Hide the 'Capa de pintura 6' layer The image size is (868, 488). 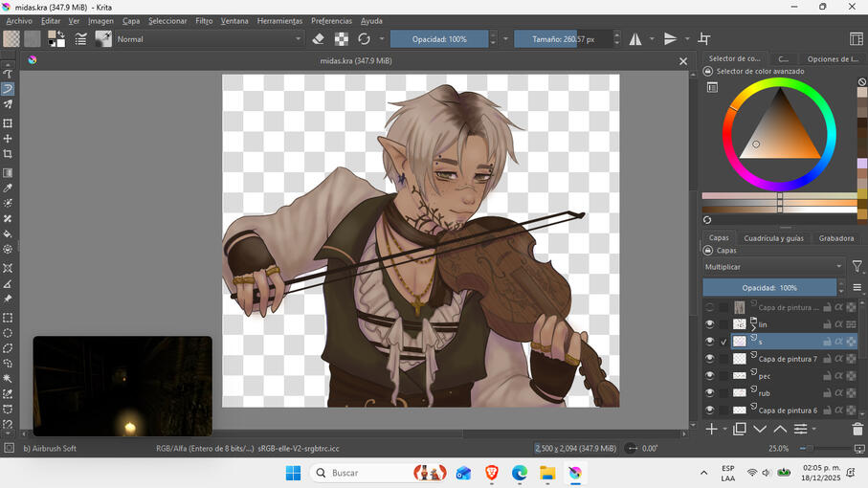click(710, 410)
